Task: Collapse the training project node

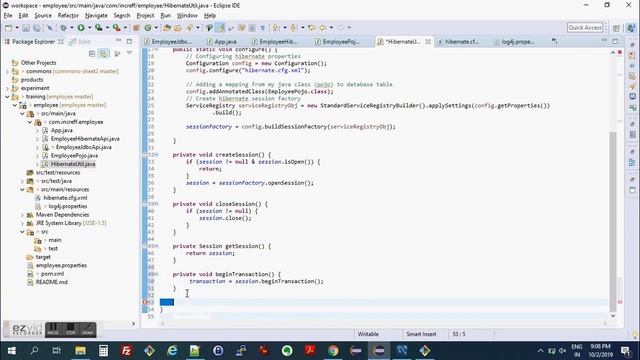Action: (7, 97)
